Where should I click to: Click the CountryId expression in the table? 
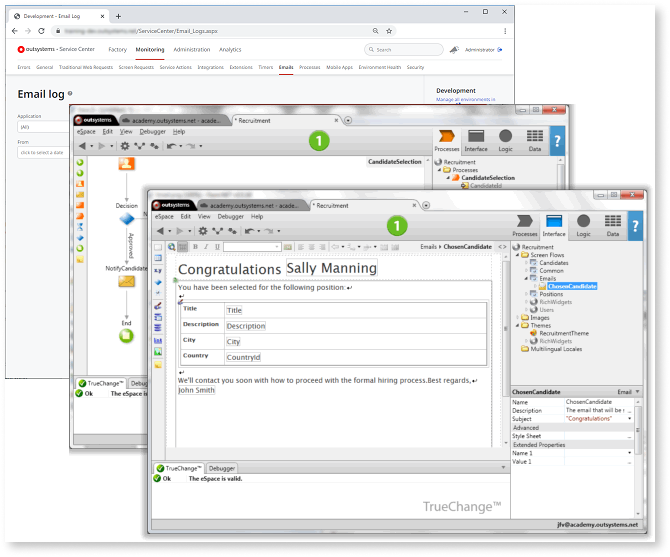pos(243,357)
